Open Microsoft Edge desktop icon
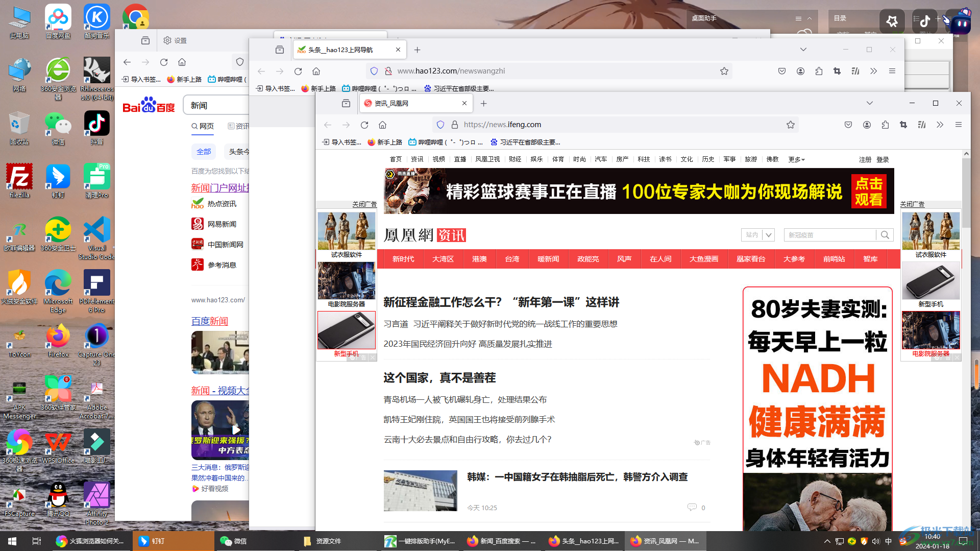Screen dimensions: 980x551 tap(58, 291)
